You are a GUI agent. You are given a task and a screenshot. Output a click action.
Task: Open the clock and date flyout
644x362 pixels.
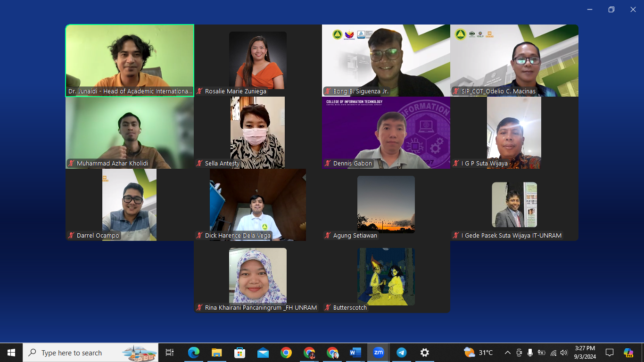click(585, 353)
